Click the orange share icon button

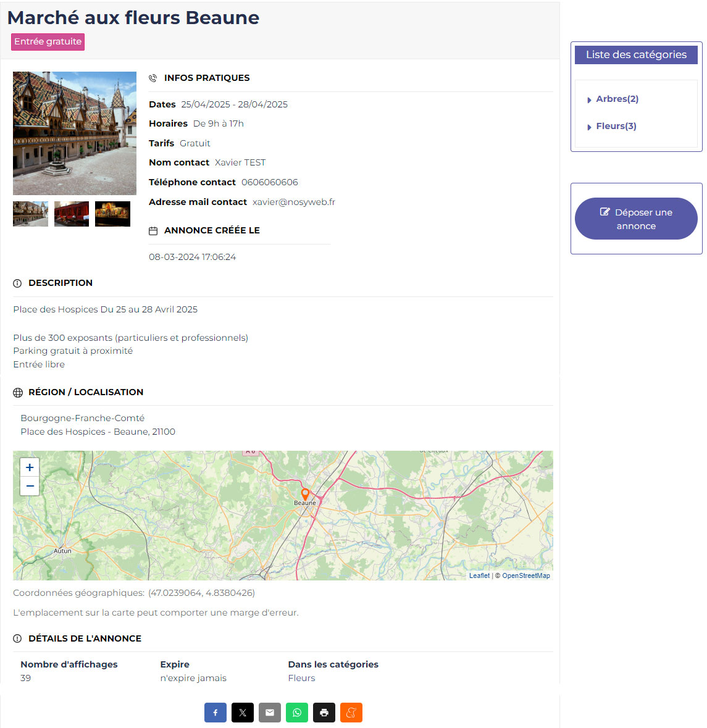pos(351,712)
